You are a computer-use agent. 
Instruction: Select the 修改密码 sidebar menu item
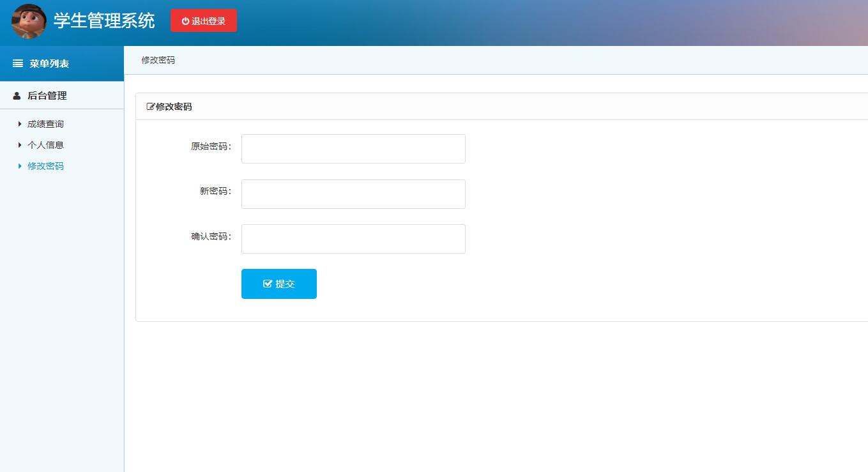point(45,166)
